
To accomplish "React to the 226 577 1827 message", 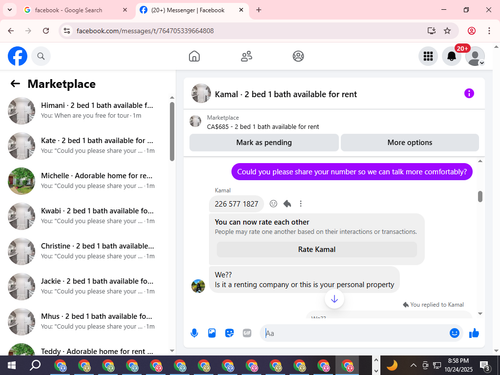I will pos(273,204).
